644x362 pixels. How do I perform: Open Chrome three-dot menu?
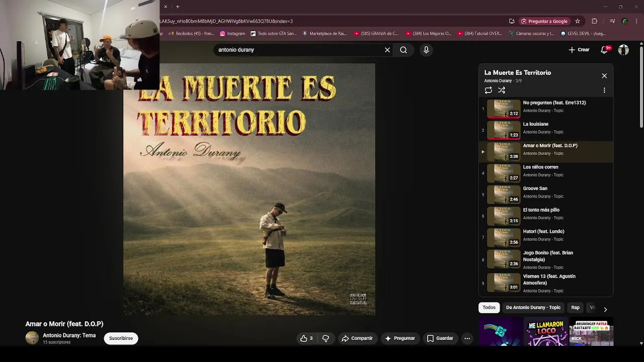[637, 21]
